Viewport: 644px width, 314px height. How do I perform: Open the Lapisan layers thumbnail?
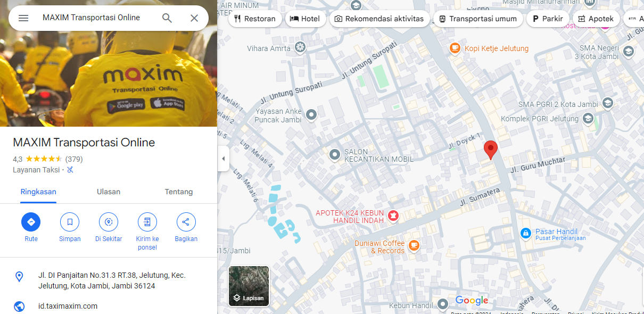coord(249,286)
